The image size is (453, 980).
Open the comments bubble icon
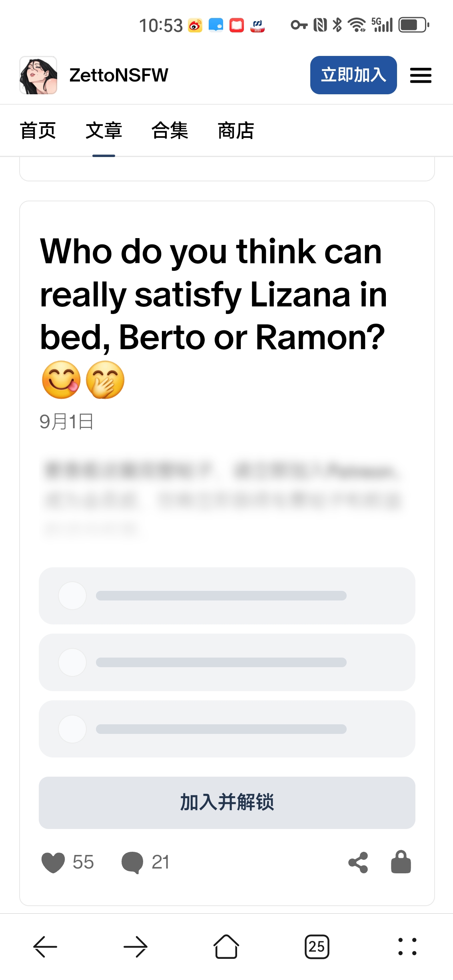[132, 862]
